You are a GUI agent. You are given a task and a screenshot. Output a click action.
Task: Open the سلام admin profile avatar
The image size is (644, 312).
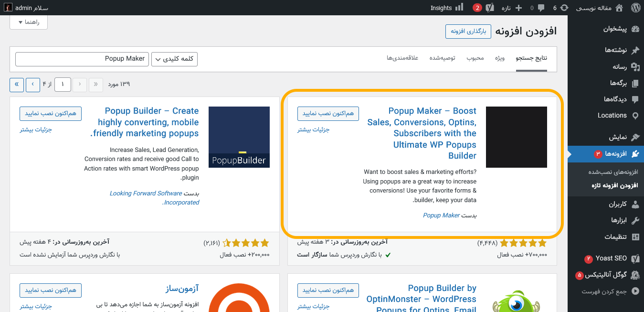click(9, 8)
